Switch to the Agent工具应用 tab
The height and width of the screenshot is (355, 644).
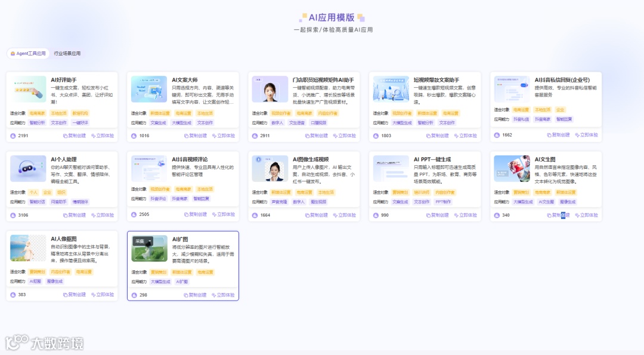pyautogui.click(x=28, y=54)
